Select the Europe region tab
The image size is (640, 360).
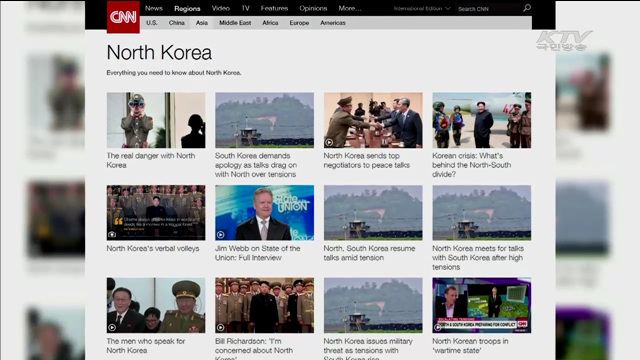click(x=299, y=23)
